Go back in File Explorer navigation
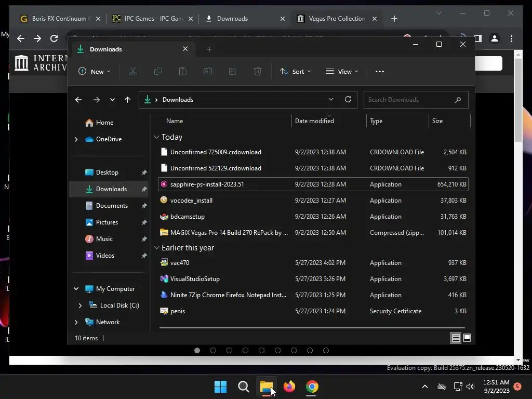532x399 pixels. click(78, 100)
